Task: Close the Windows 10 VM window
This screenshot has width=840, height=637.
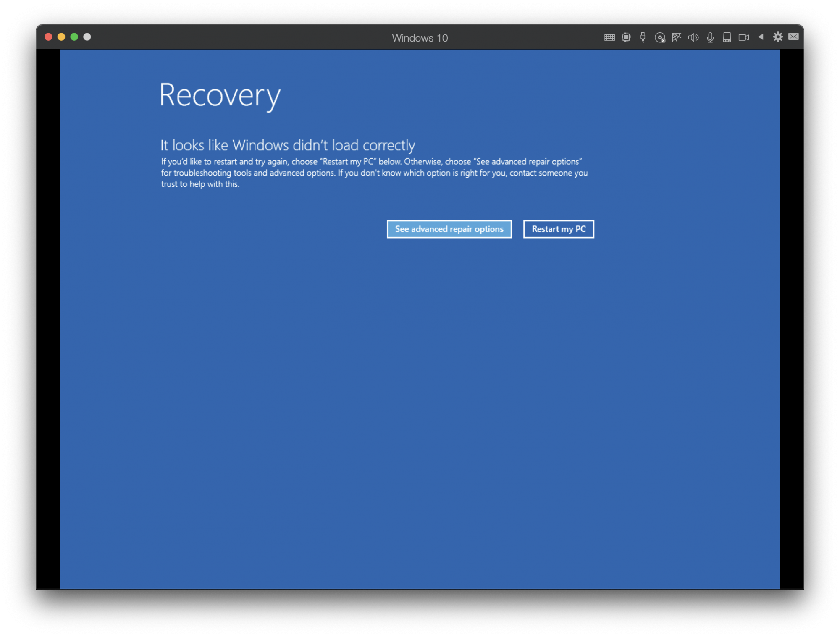Action: (x=48, y=37)
